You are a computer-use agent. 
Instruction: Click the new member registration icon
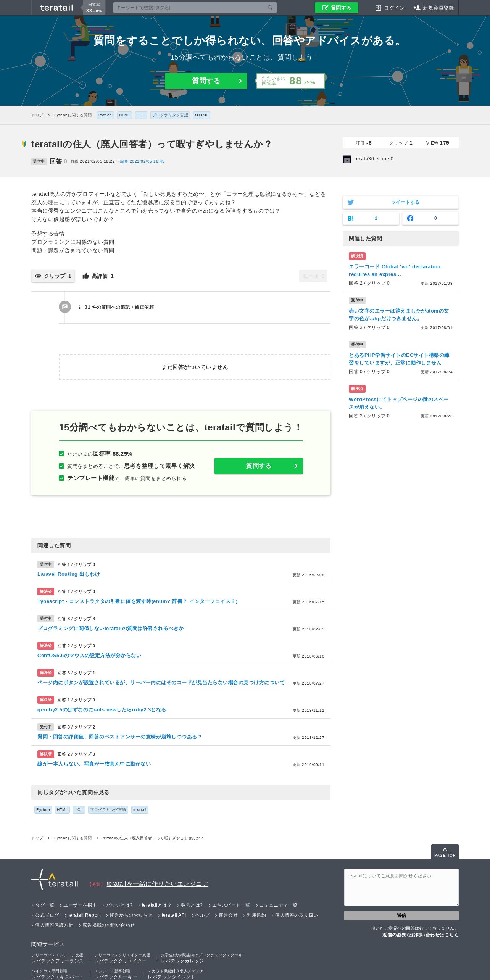point(417,8)
